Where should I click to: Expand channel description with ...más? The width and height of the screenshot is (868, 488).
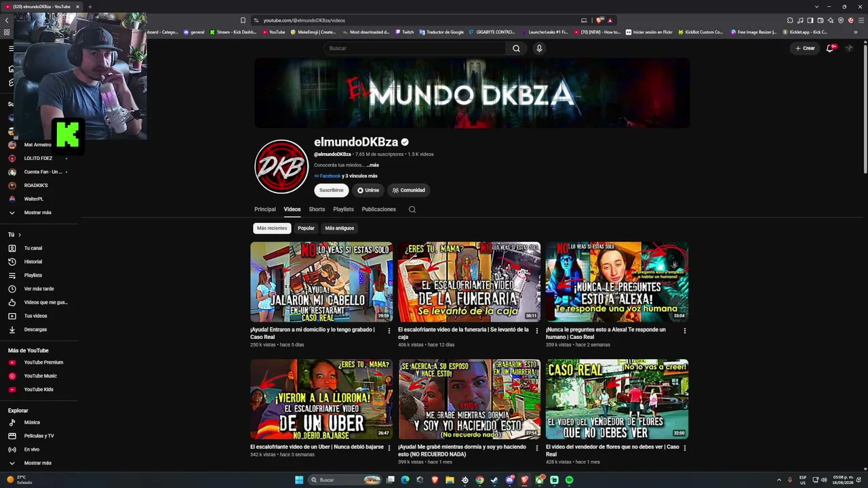(x=372, y=165)
